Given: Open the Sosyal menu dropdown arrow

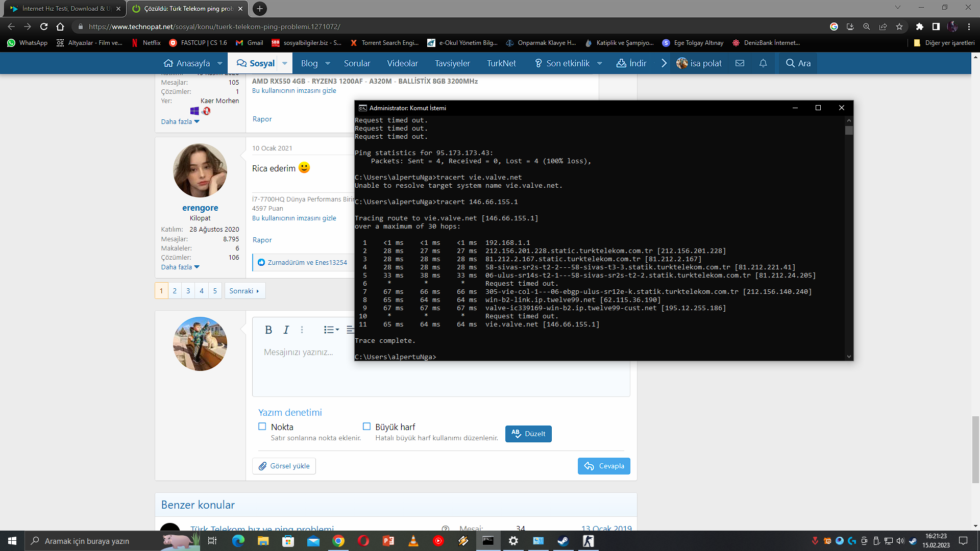Looking at the screenshot, I should tap(285, 63).
